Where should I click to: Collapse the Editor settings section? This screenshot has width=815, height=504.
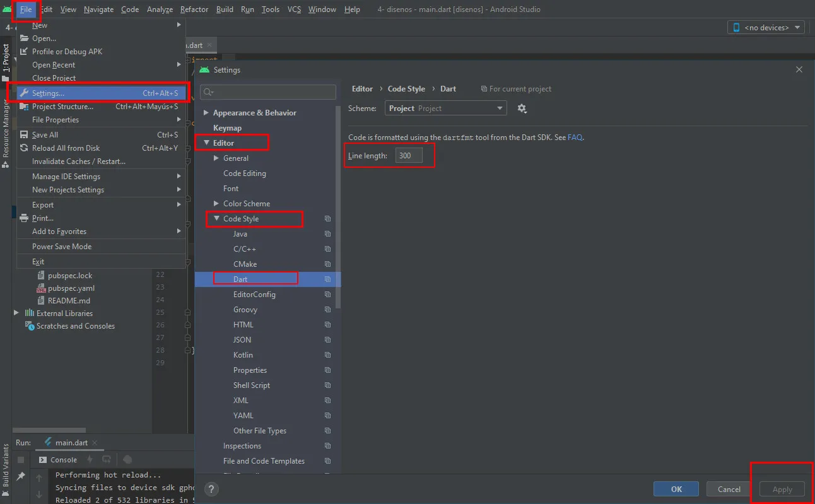(206, 143)
